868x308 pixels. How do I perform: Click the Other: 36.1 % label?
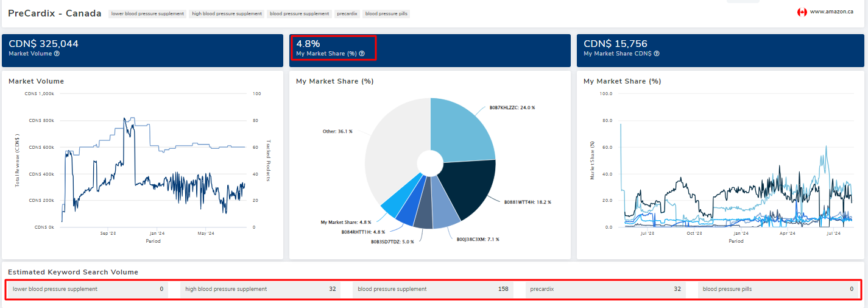click(x=337, y=131)
